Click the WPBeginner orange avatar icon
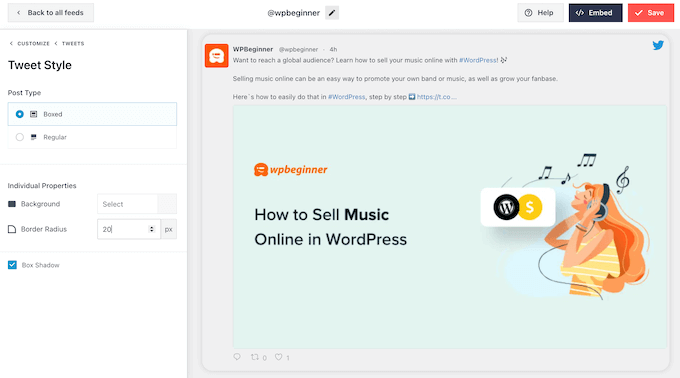This screenshot has height=378, width=680. coord(216,55)
